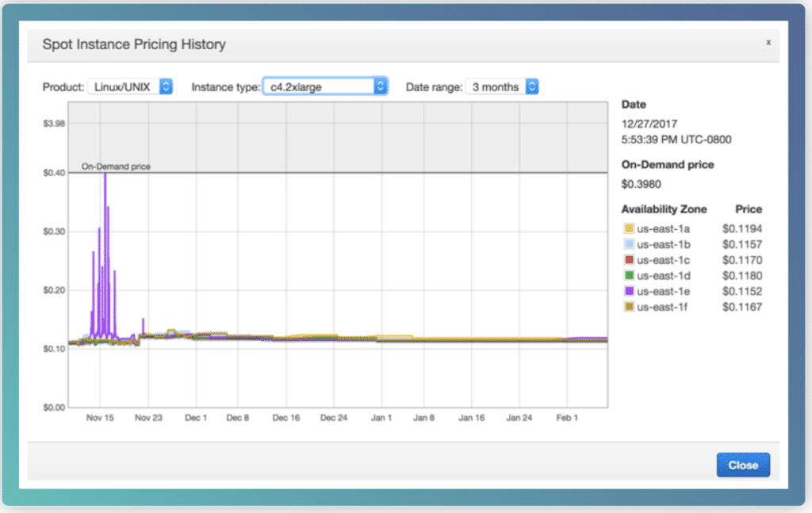This screenshot has height=513, width=812.
Task: Select the Dec 24 x-axis date label
Action: click(334, 417)
